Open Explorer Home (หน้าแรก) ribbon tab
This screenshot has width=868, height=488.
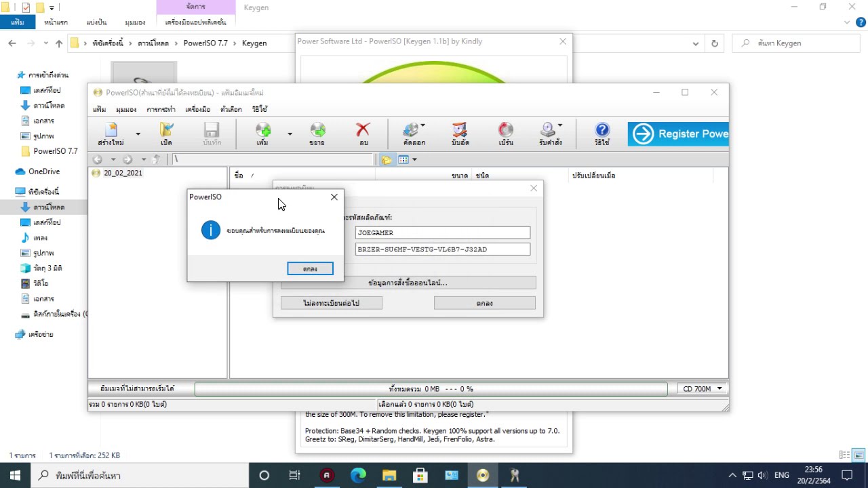[56, 22]
